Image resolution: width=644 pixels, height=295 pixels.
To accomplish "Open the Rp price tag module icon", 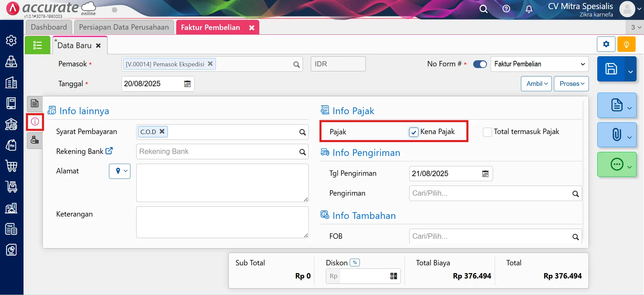I will pos(11,145).
